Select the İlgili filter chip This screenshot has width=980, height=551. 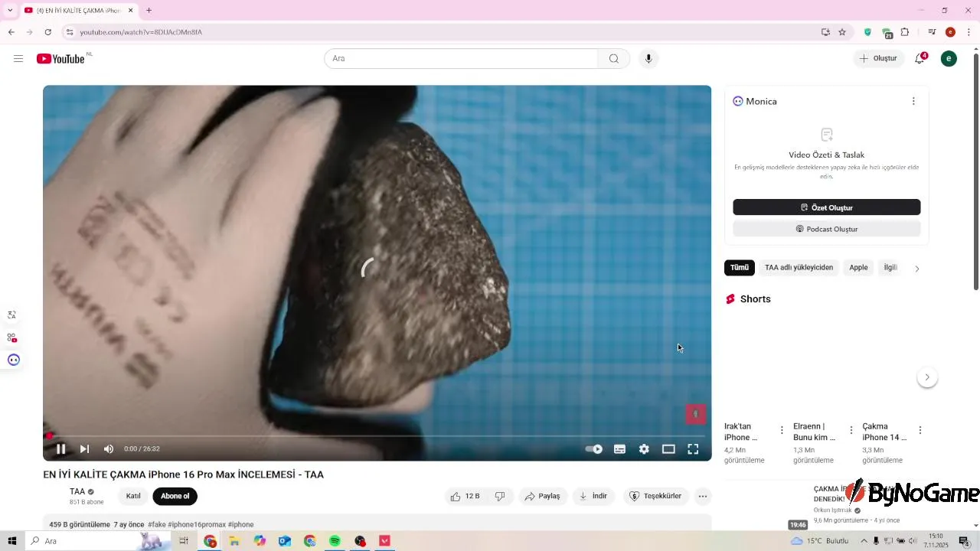point(890,268)
